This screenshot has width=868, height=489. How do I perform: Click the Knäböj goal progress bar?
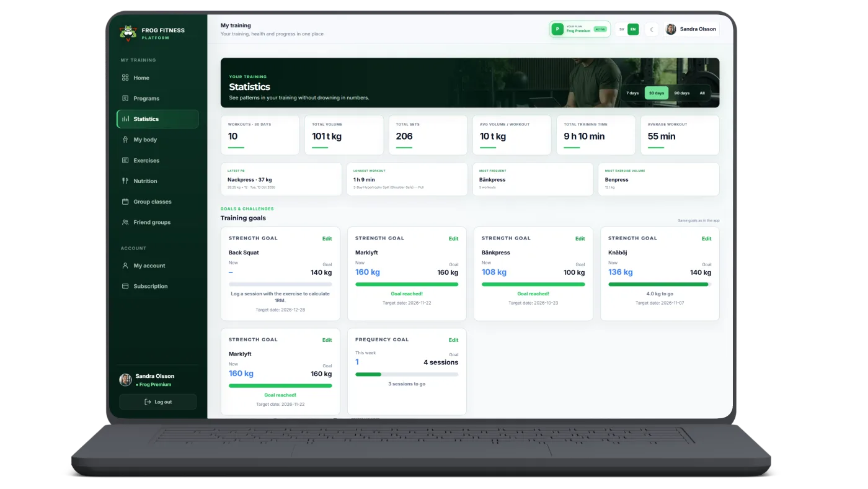click(660, 284)
